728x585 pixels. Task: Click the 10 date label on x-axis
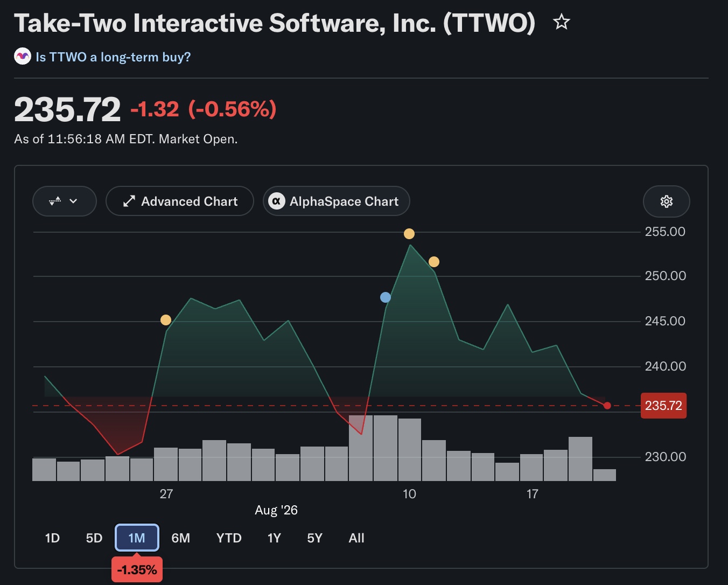[x=409, y=494]
